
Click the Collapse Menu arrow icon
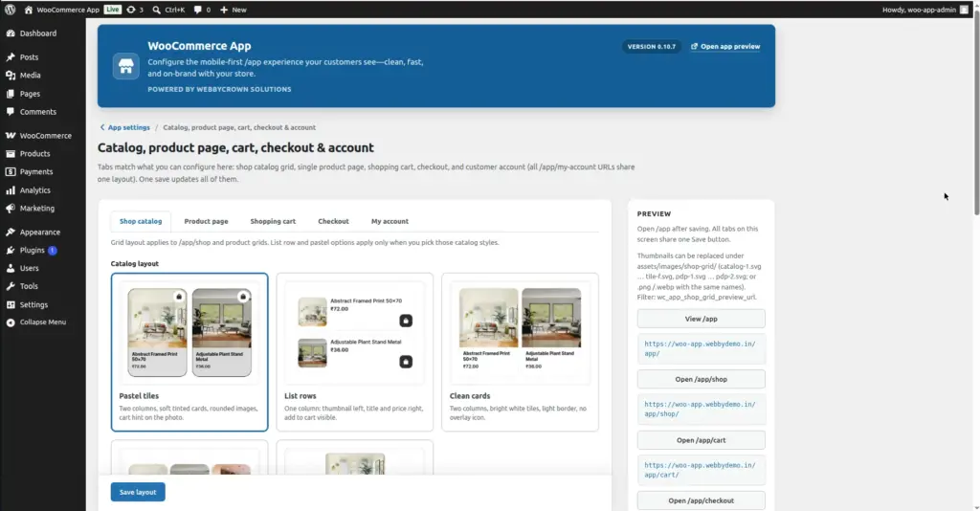pos(11,322)
